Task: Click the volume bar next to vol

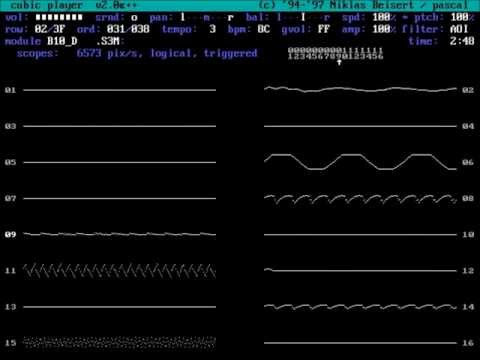Action: (x=59, y=17)
